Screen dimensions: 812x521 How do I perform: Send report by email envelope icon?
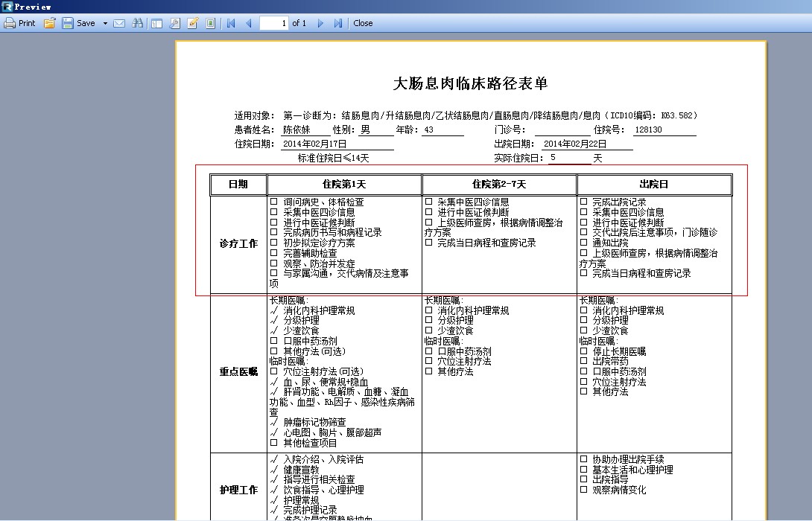click(x=119, y=23)
